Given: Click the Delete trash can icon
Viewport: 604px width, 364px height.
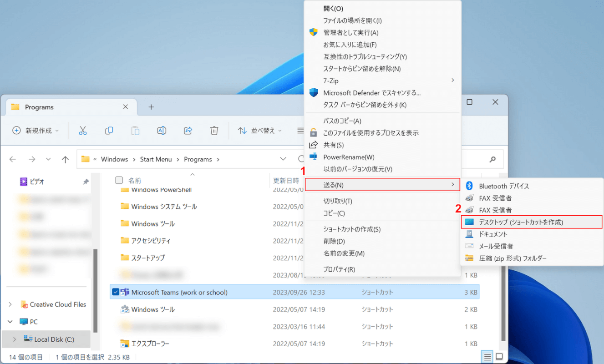Looking at the screenshot, I should click(x=214, y=131).
